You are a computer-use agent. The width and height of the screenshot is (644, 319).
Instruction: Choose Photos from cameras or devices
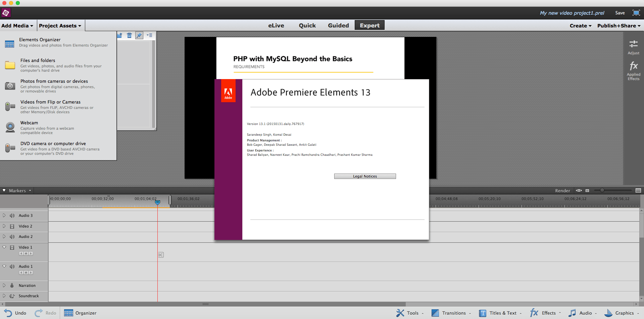(58, 86)
